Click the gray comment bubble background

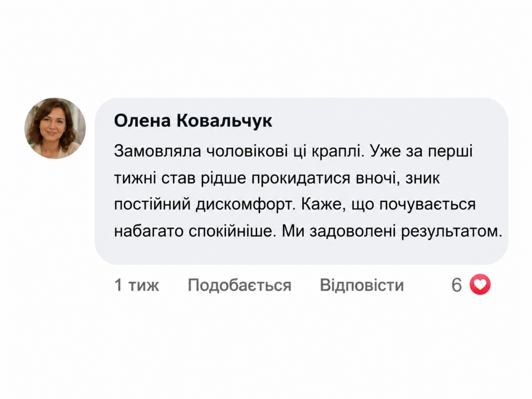301,181
